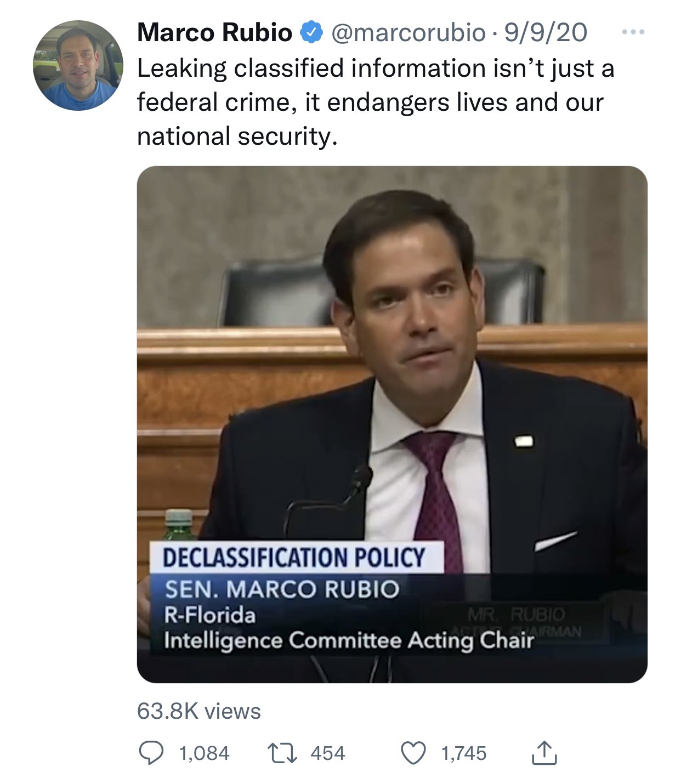The image size is (681, 784).
Task: Like the tweet with heart icon
Action: point(413,753)
